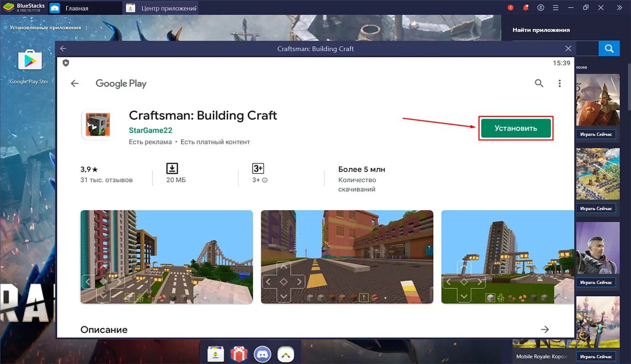The image size is (631, 364).
Task: Open first screenshot with tall buildings and bridge
Action: click(x=166, y=257)
